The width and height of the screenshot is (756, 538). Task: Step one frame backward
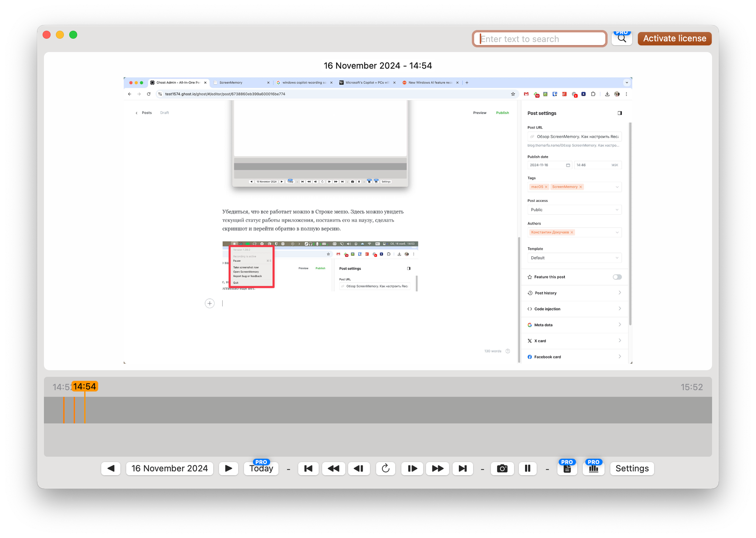tap(359, 468)
